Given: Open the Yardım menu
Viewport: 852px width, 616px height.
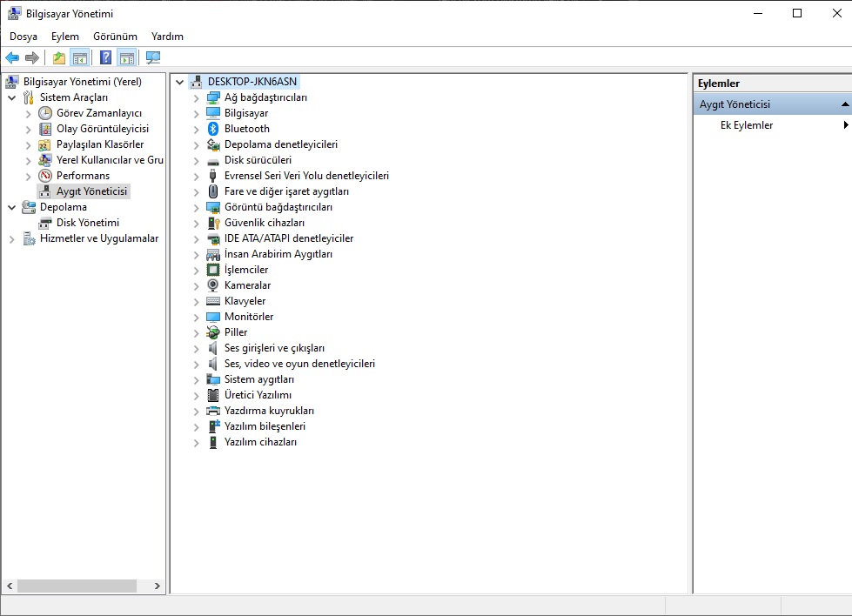Looking at the screenshot, I should pyautogui.click(x=167, y=37).
